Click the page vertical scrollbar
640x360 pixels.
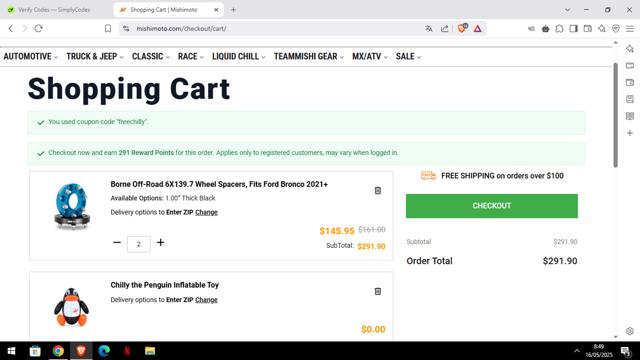pos(616,115)
